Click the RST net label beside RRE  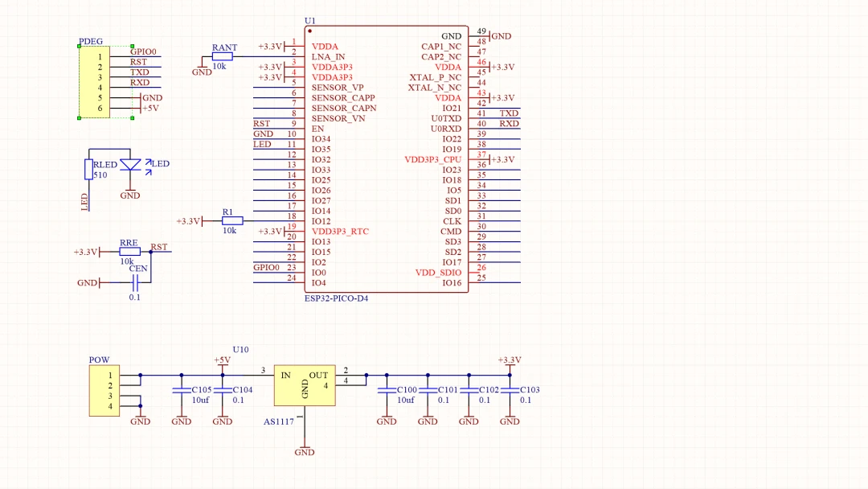159,247
